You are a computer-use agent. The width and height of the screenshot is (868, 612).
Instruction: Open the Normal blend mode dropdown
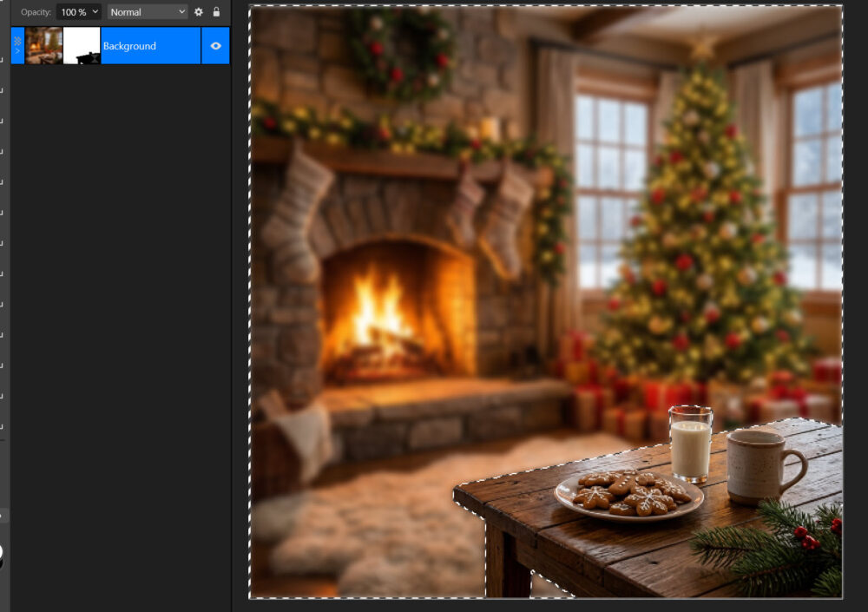click(148, 12)
